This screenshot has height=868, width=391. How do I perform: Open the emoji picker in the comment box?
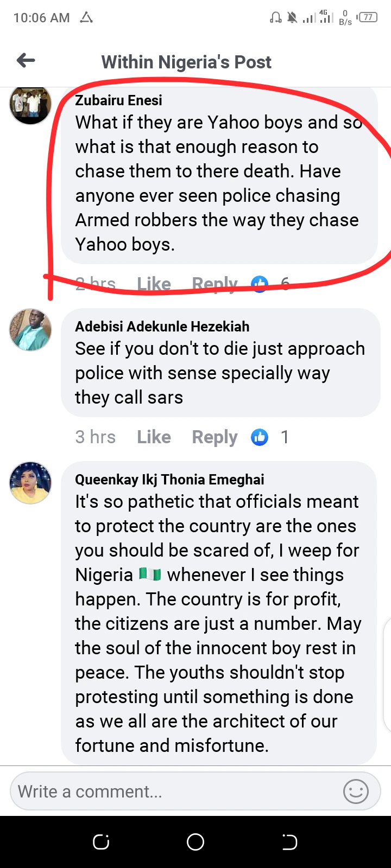tap(356, 792)
